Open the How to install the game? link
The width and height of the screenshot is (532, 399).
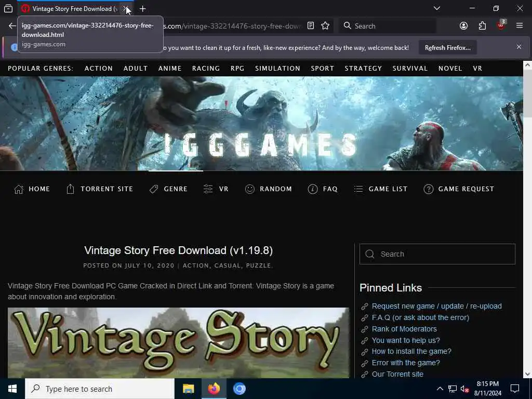click(x=411, y=352)
